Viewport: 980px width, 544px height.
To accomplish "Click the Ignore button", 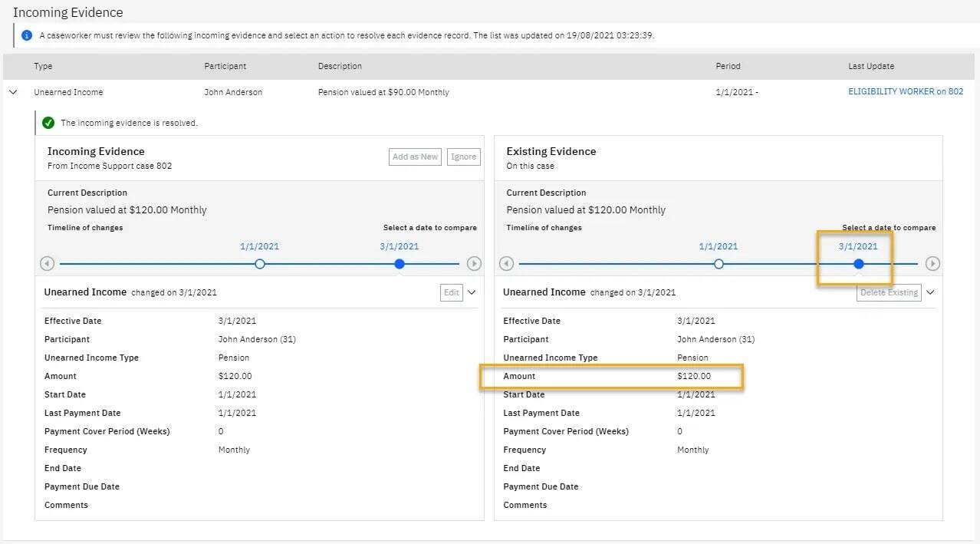I will 463,157.
